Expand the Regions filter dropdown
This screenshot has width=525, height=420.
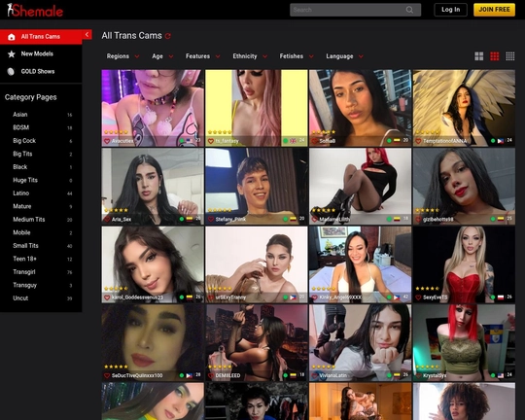pyautogui.click(x=122, y=56)
